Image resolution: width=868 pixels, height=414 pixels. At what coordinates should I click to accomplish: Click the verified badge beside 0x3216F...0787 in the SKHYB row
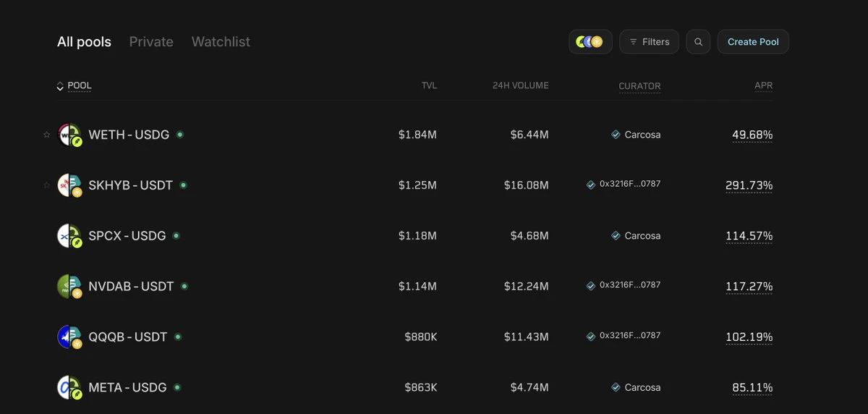(x=591, y=185)
